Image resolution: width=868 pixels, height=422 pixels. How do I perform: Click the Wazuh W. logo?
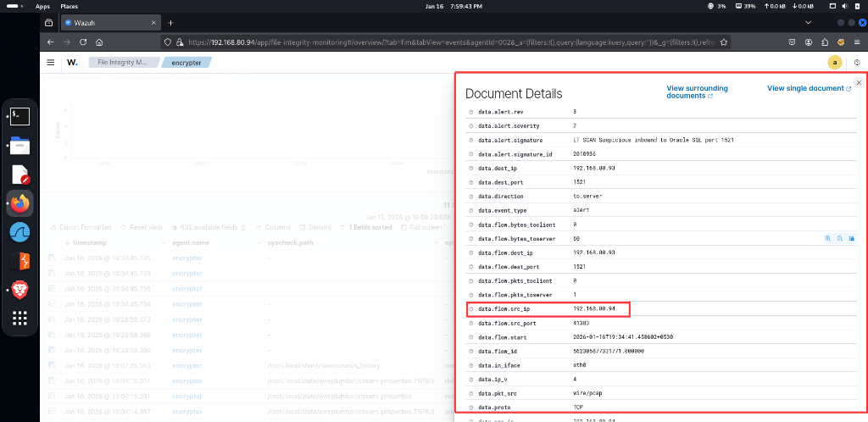tap(73, 63)
